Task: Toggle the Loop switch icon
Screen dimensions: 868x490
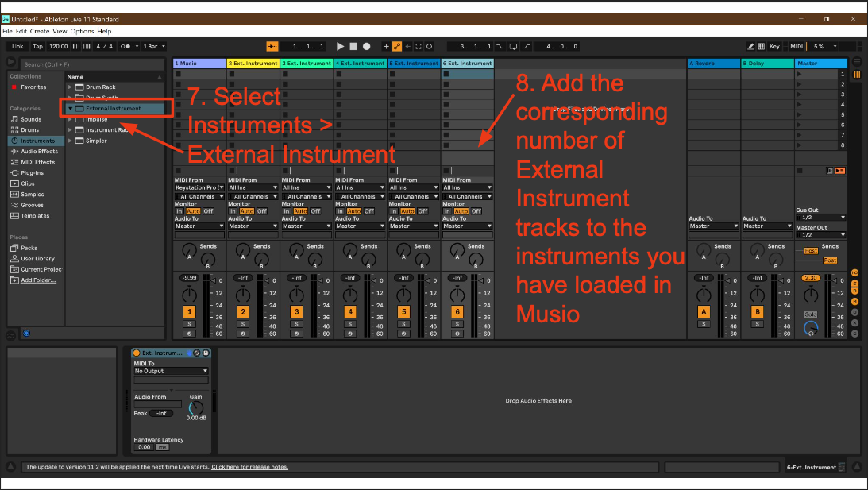Action: click(x=513, y=47)
